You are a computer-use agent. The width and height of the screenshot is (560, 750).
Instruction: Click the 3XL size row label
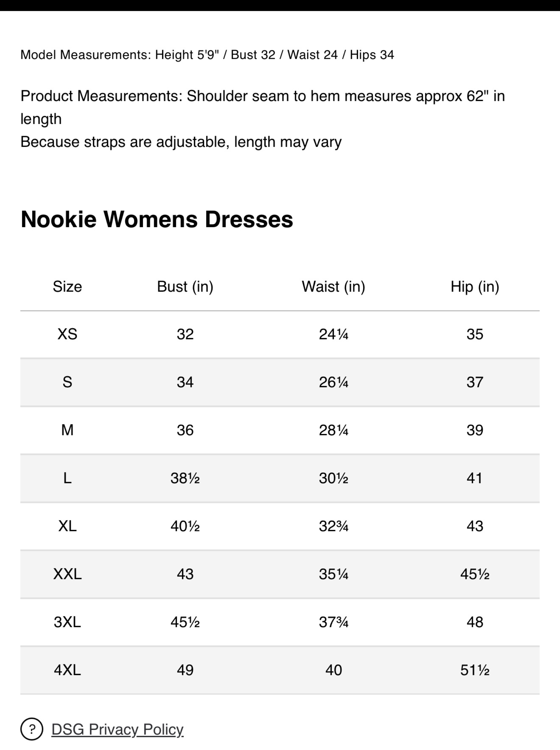tap(68, 622)
